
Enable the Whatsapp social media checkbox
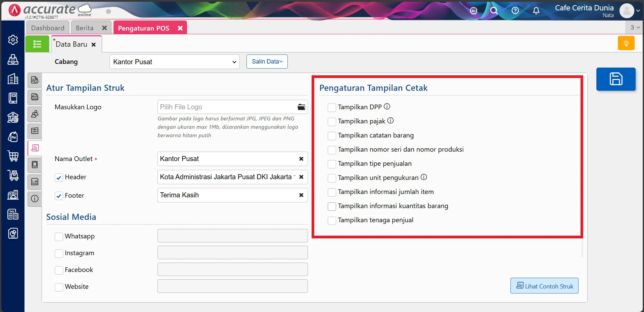coord(59,237)
